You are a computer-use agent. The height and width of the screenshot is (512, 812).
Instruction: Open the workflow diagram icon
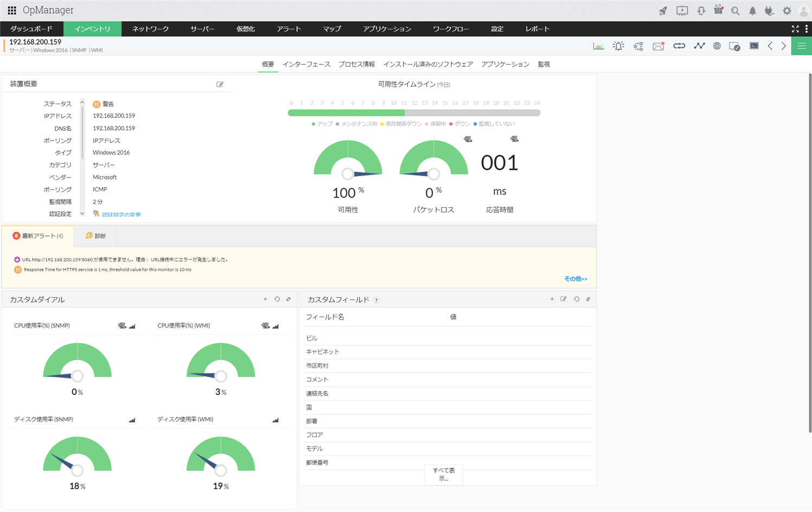pos(638,46)
